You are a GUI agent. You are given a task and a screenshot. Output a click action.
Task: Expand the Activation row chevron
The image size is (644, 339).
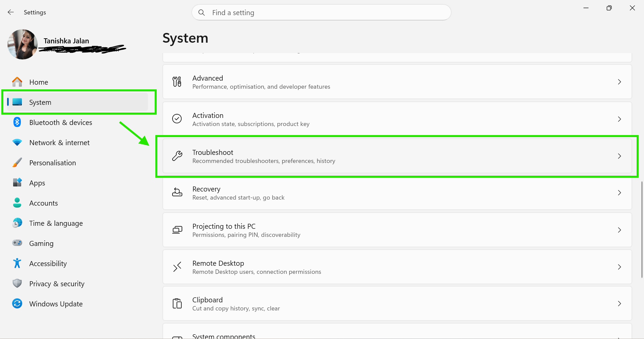tap(619, 119)
